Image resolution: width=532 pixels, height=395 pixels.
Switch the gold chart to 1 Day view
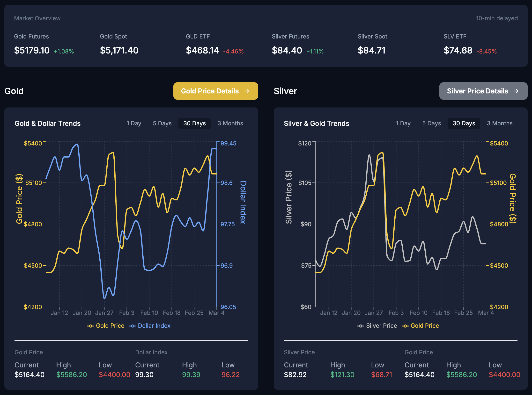pyautogui.click(x=134, y=123)
